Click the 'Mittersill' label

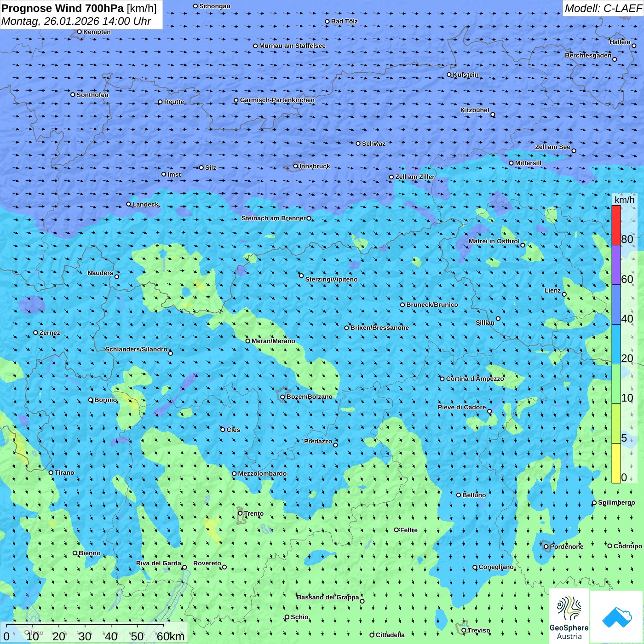point(529,163)
